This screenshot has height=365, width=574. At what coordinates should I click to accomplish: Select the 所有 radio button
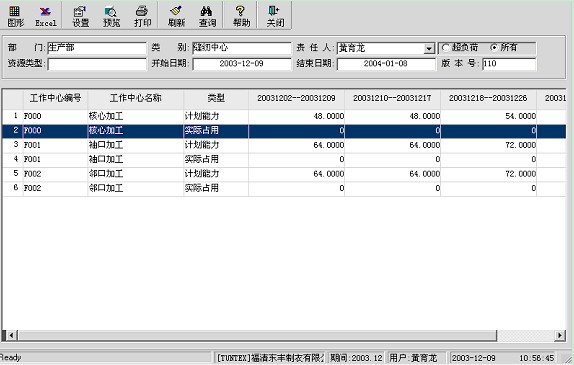[493, 48]
